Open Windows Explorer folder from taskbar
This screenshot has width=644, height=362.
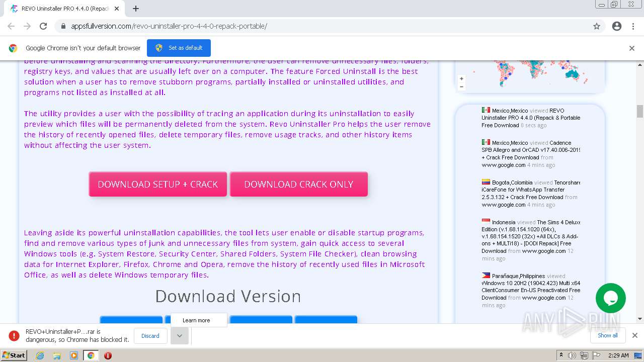point(57,355)
